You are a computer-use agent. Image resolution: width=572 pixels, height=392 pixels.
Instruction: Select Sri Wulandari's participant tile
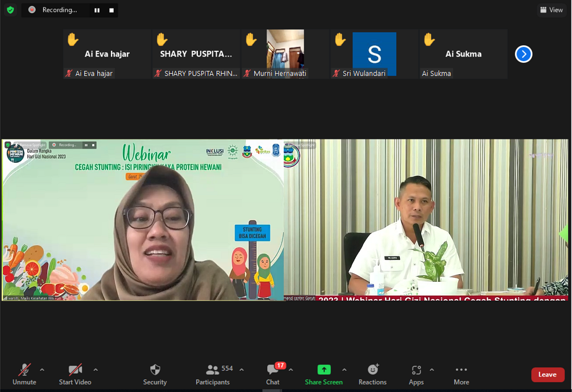(x=374, y=54)
